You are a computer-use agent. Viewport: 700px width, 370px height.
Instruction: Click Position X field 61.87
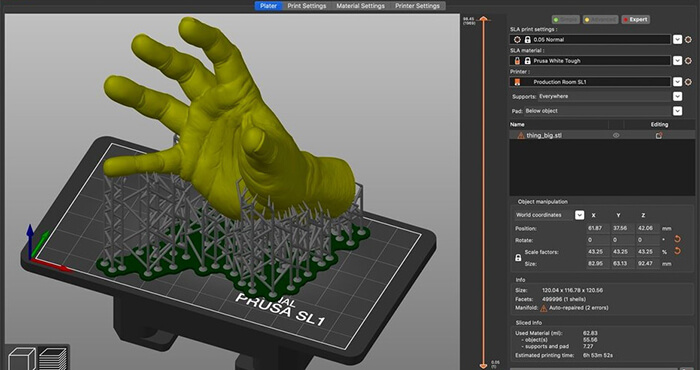point(598,228)
